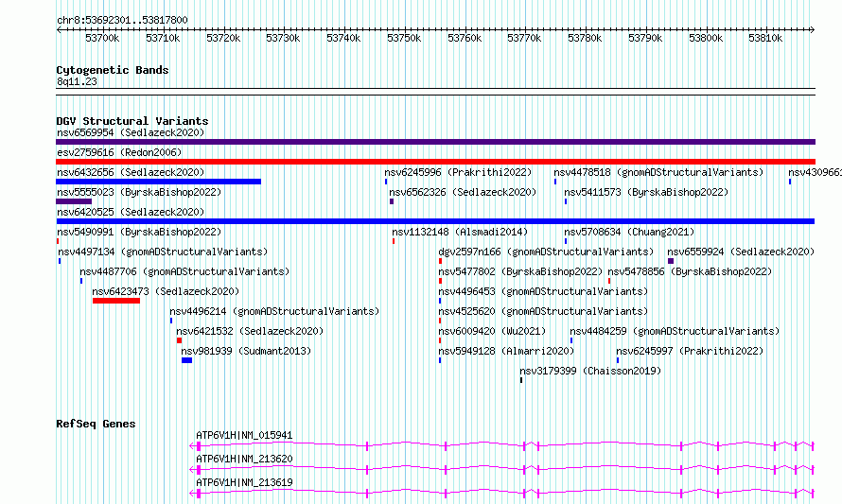Image resolution: width=842 pixels, height=504 pixels.
Task: Open variant nsv6432656 (Sedlazeck2020) label
Action: pos(131,172)
